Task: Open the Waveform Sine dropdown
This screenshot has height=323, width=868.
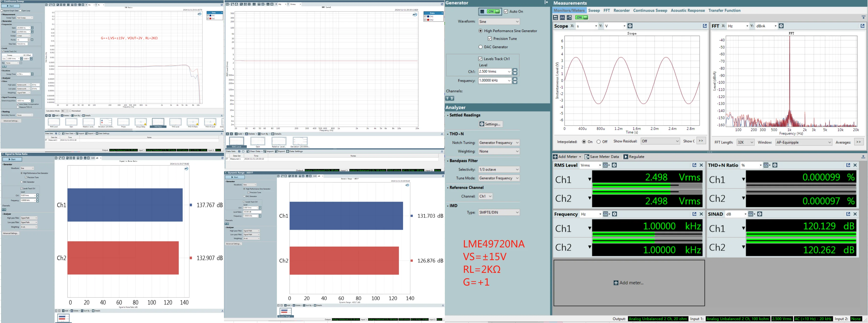Action: (499, 22)
